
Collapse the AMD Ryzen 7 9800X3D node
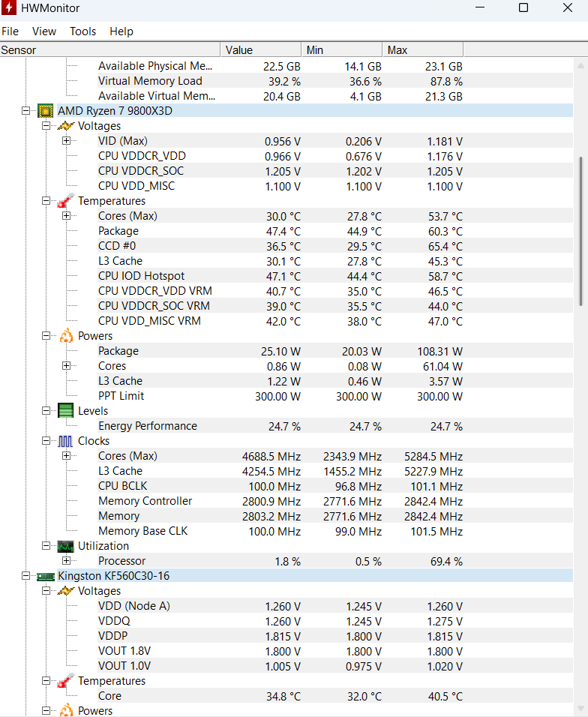(26, 111)
